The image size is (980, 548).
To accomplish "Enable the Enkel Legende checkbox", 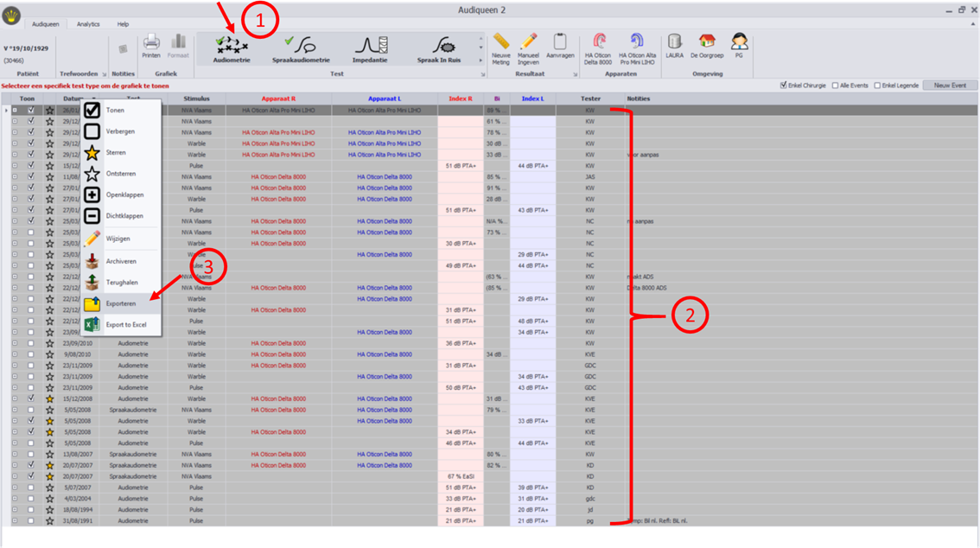I will pos(877,86).
